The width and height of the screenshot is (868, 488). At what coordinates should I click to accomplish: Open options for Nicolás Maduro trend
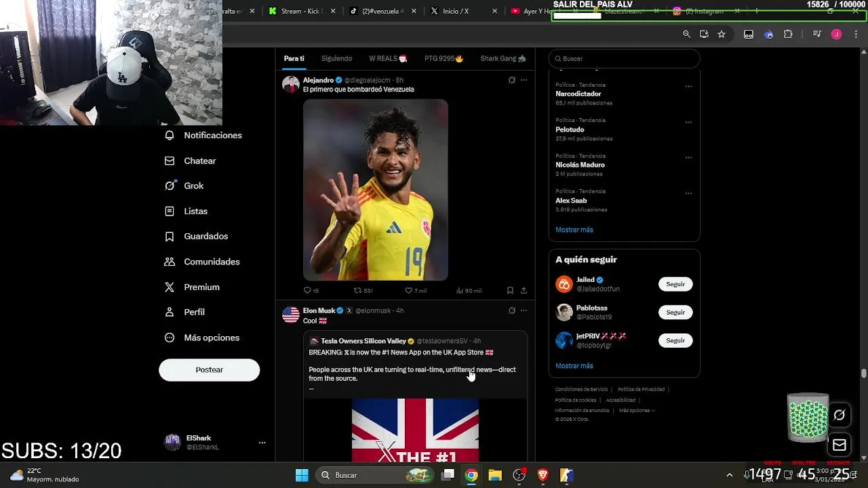click(688, 158)
